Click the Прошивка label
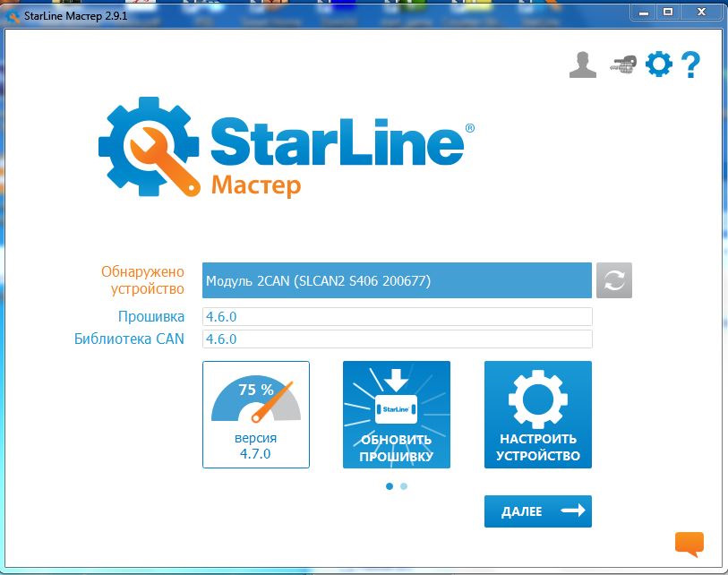 (x=151, y=316)
